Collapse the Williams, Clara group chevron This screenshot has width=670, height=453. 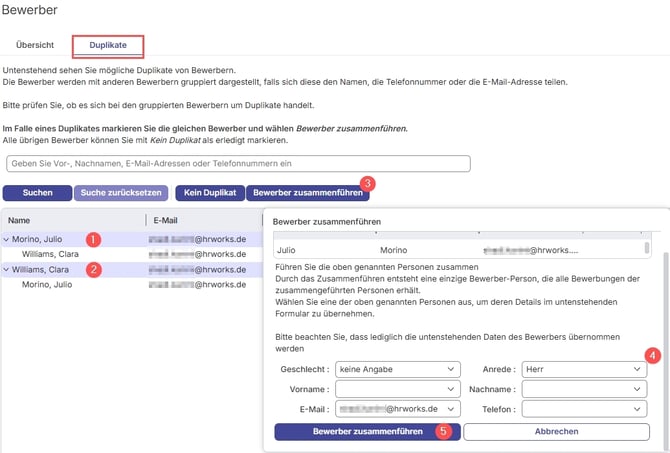tap(7, 269)
